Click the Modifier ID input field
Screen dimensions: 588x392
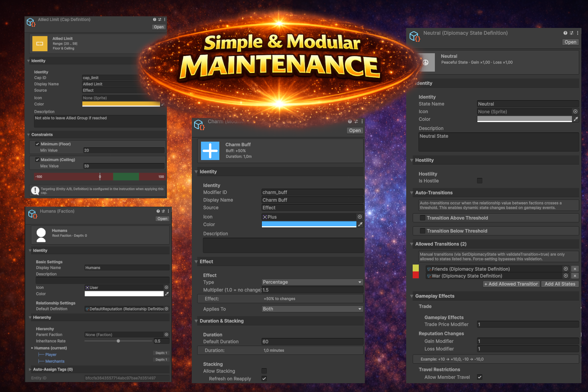[x=312, y=192]
